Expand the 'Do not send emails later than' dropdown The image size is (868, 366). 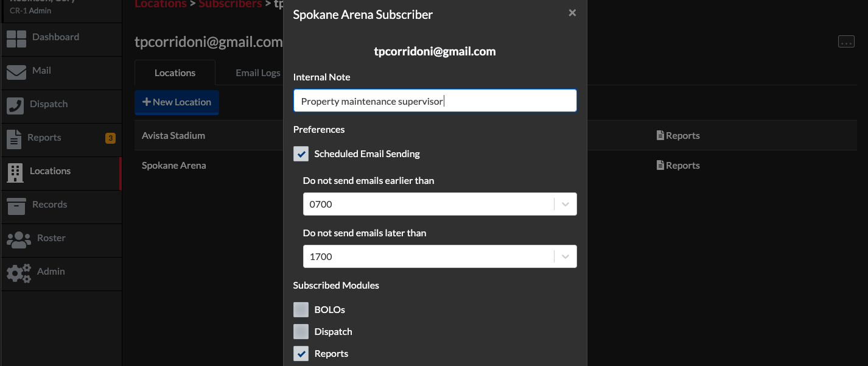[x=564, y=256]
